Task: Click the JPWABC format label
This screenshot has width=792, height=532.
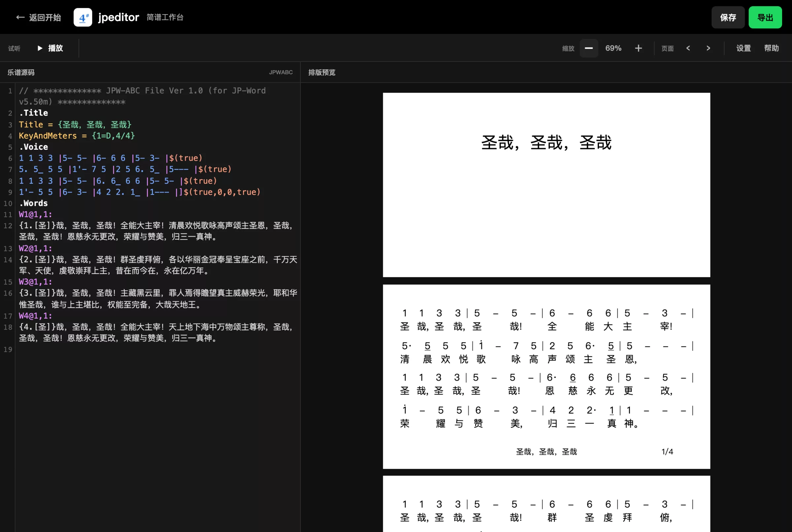Action: (x=281, y=72)
